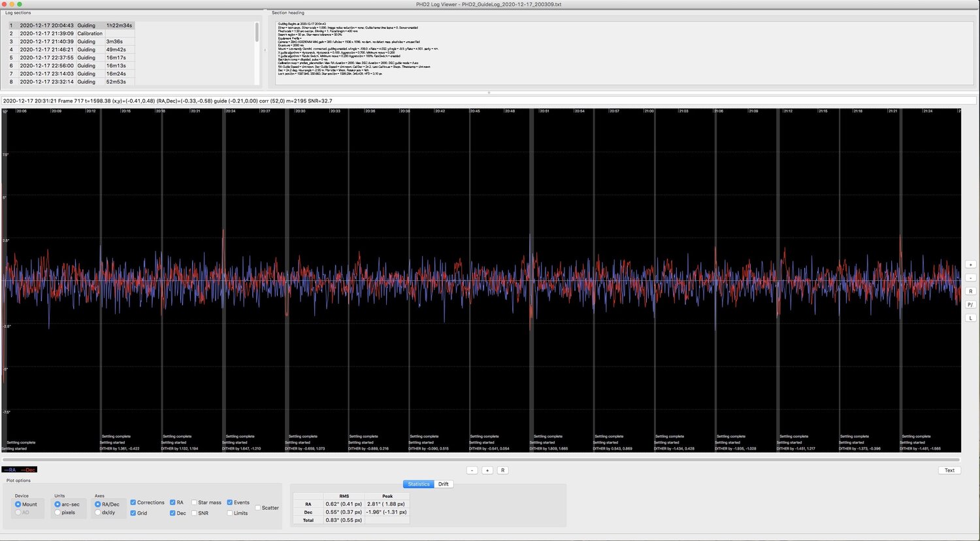This screenshot has width=980, height=541.
Task: Click vertical zoom out minus button
Action: coord(970,278)
